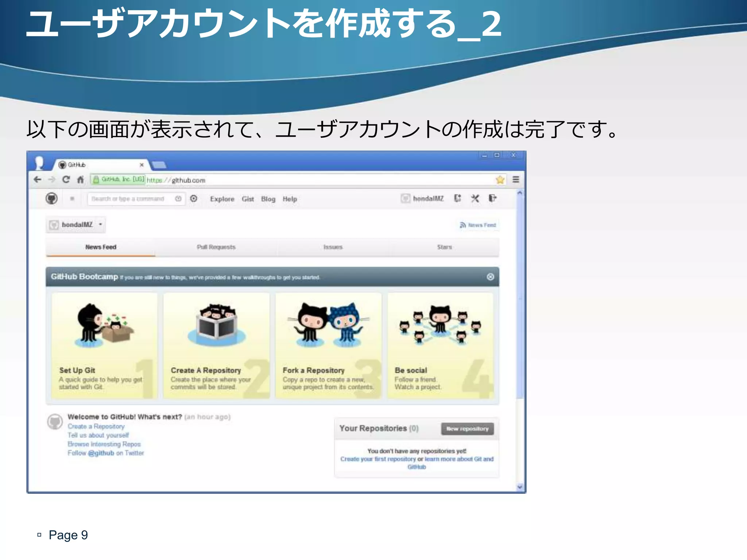Open a new browser tab
Viewport: 747px width, 560px height.
[x=159, y=165]
